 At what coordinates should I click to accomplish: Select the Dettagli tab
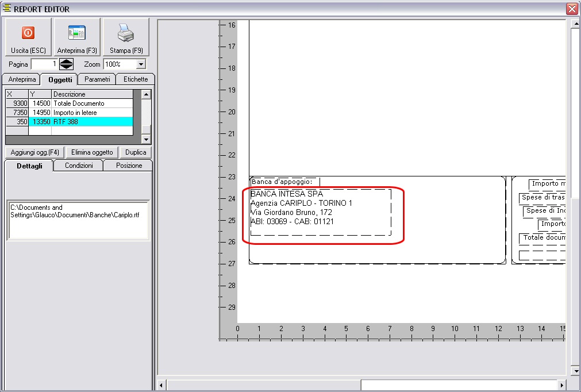29,166
